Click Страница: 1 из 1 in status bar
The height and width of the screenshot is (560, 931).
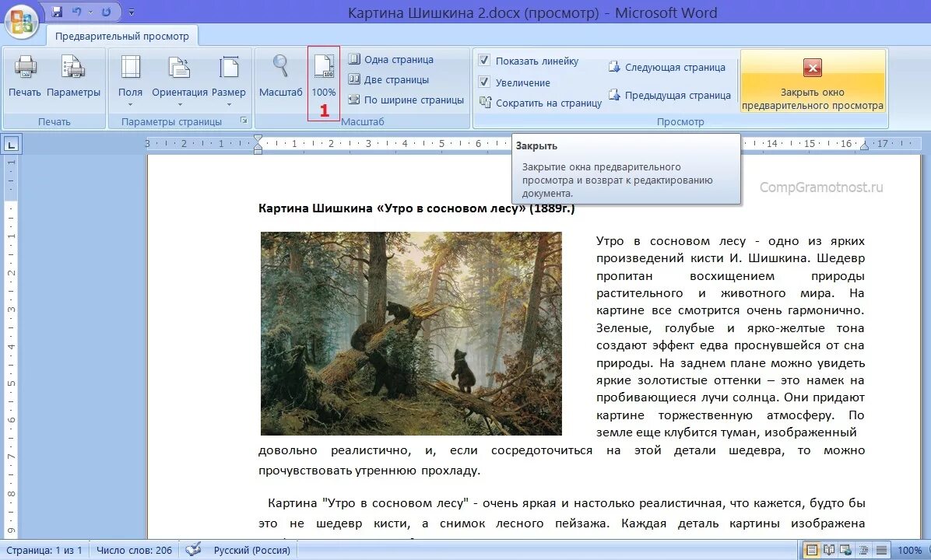point(44,551)
